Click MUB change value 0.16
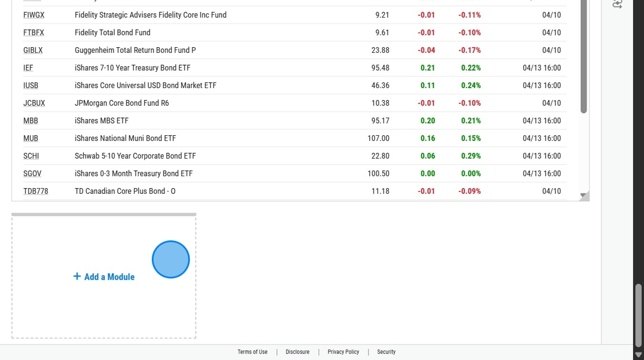644x360 pixels. pos(428,139)
